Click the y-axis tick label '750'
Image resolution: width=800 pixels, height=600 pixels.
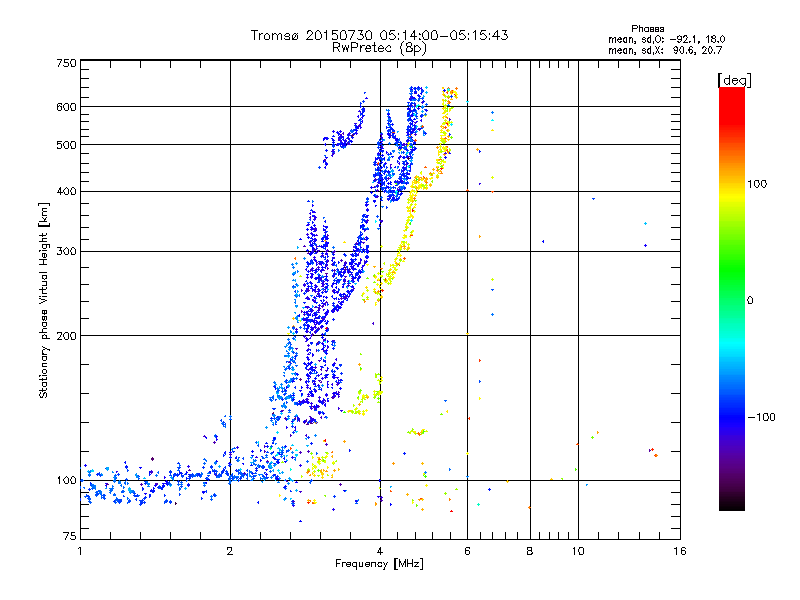67,63
